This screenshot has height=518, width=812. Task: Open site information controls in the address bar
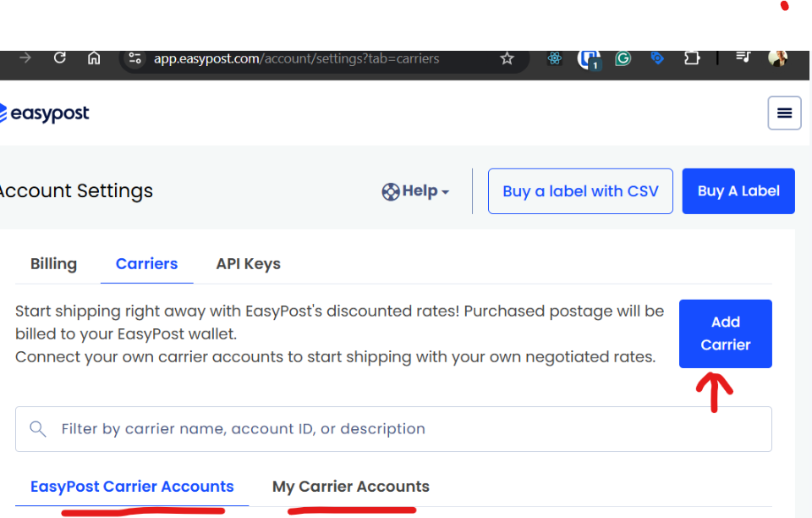tap(134, 58)
